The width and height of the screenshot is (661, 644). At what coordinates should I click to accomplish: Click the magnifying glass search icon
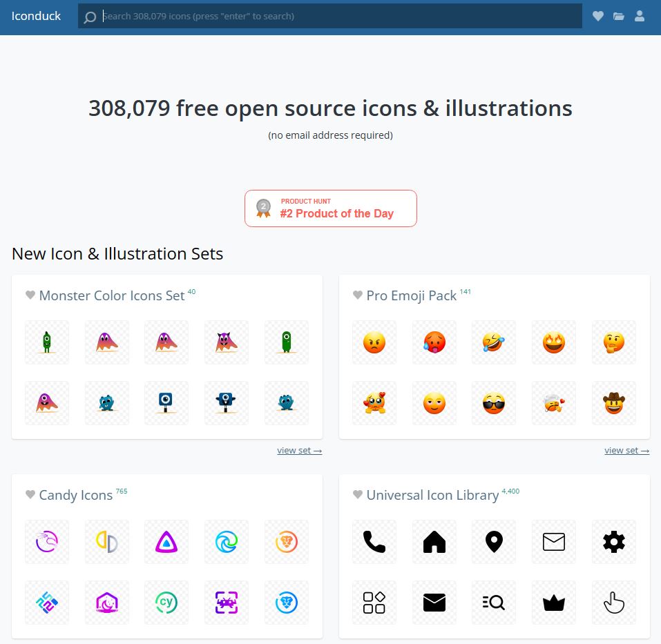90,17
